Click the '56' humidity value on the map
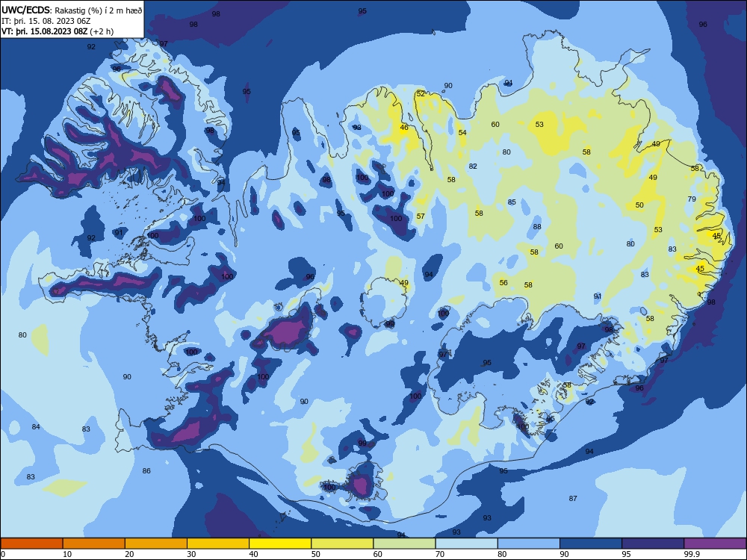747x560 pixels. 503,282
